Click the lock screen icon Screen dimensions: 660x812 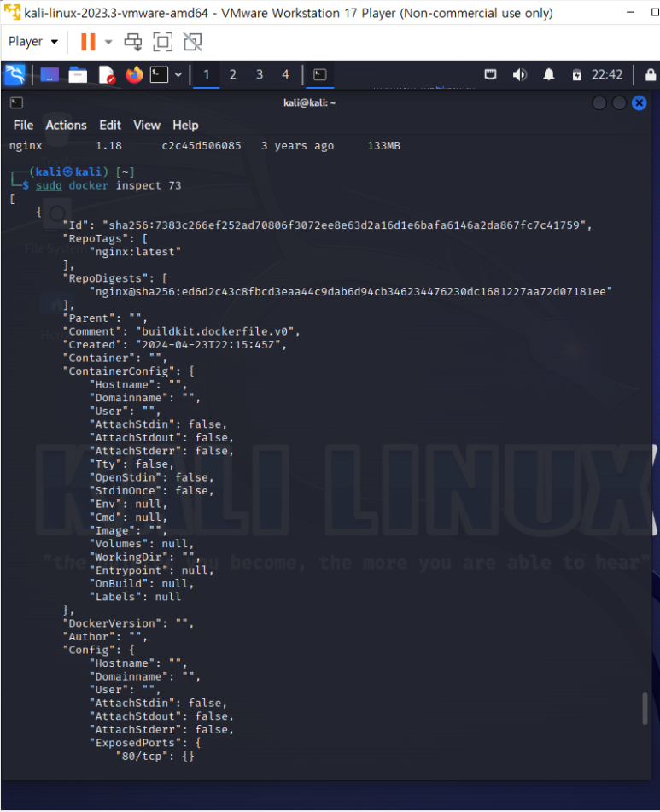tap(650, 74)
